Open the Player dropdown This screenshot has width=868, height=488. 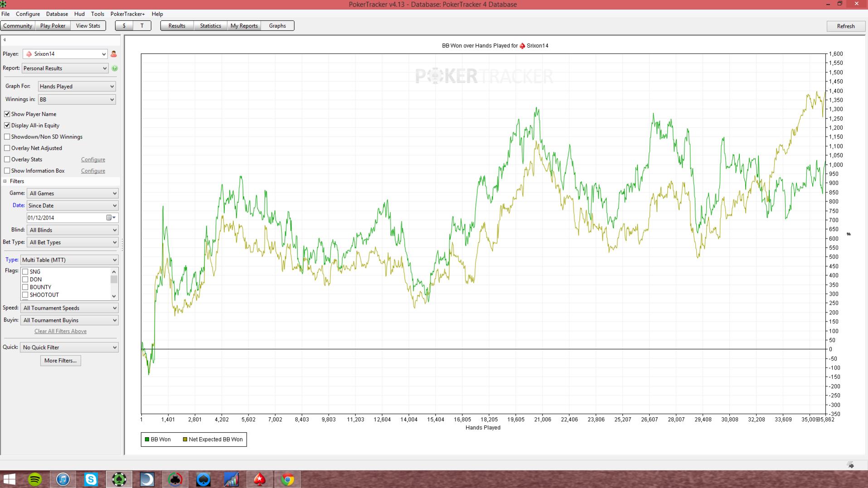[x=65, y=54]
